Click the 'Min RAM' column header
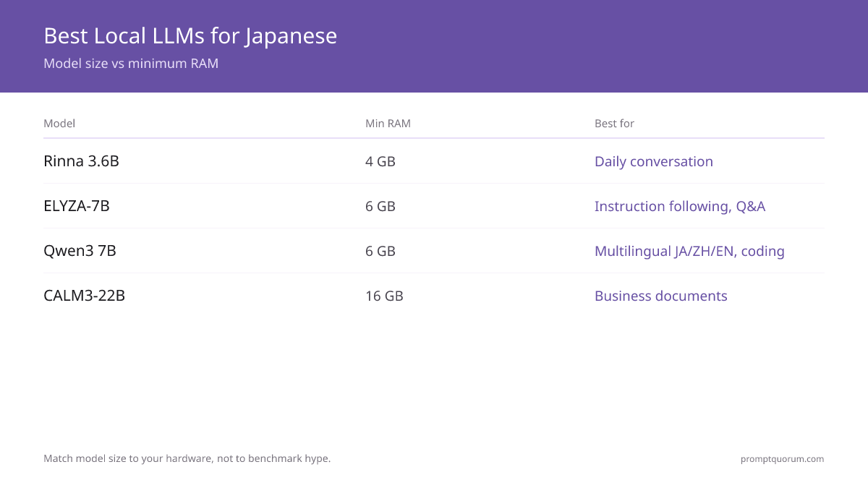 (388, 124)
